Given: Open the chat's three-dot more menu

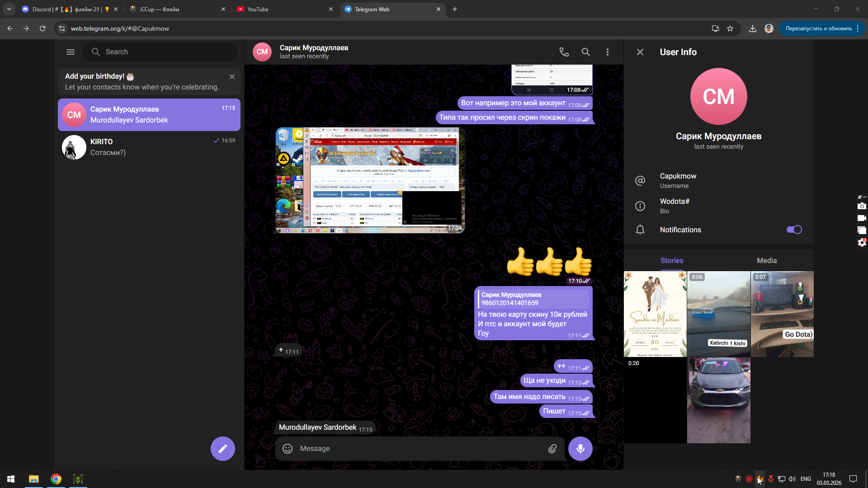Looking at the screenshot, I should click(607, 52).
